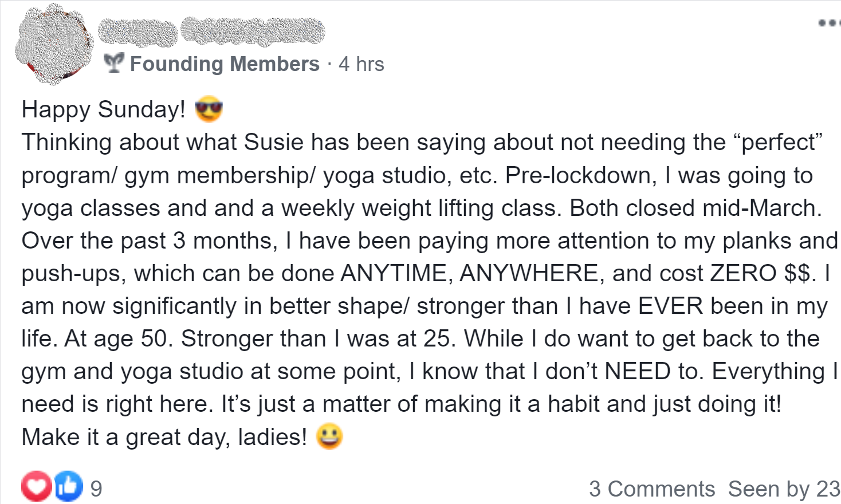View the Seen by 23 list
The height and width of the screenshot is (504, 841).
point(784,489)
